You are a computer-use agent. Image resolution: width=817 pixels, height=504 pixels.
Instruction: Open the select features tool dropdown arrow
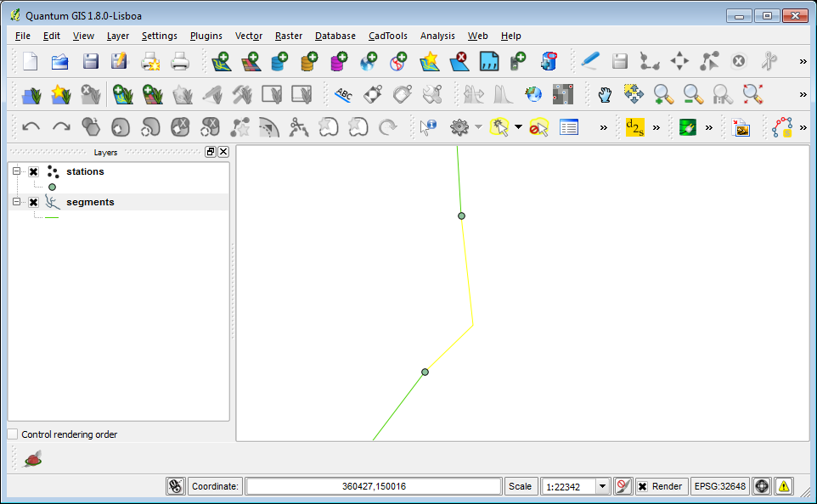[x=518, y=127]
